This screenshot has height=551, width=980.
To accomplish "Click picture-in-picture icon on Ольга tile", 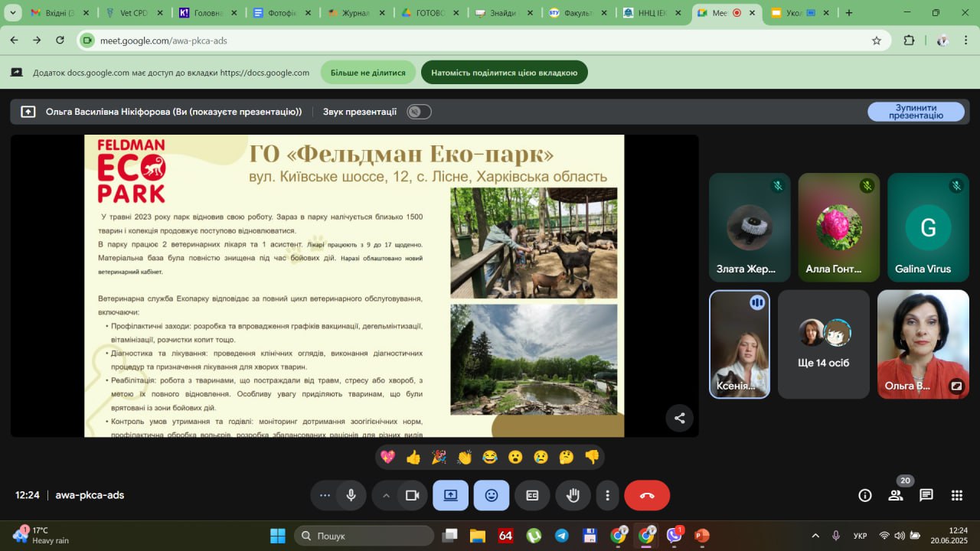I will click(956, 386).
